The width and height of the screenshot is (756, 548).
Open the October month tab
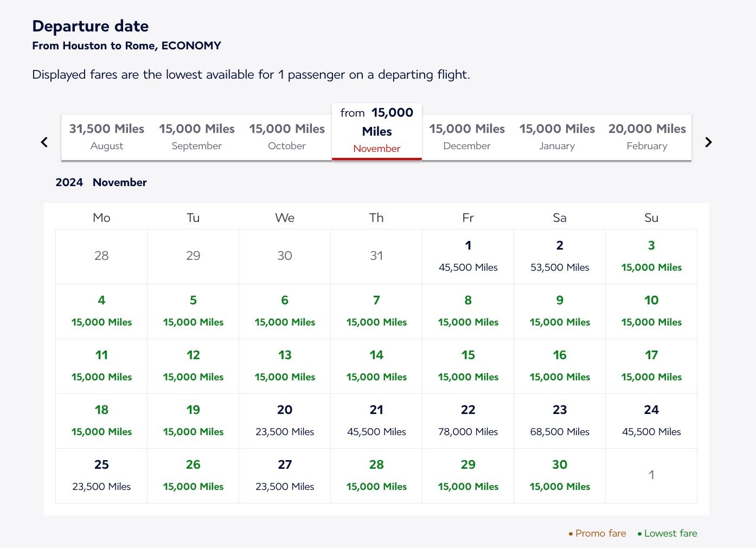pyautogui.click(x=287, y=137)
